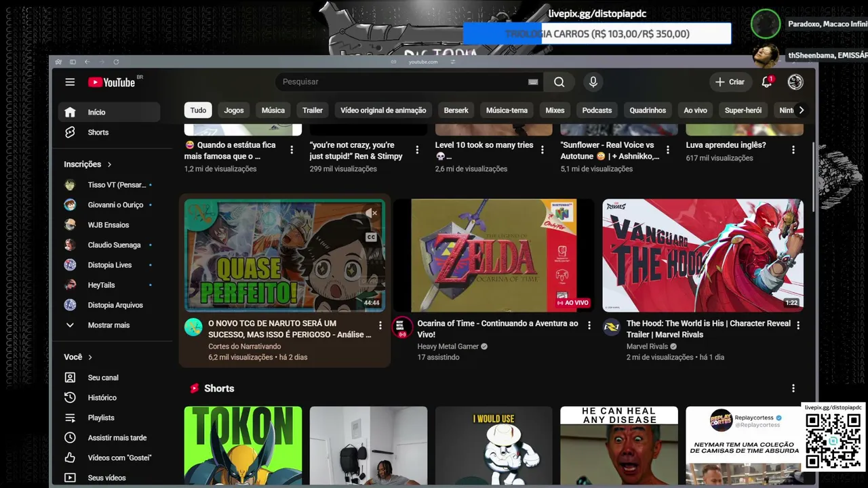Select the Jogos filter chip
The height and width of the screenshot is (488, 868).
coord(234,110)
